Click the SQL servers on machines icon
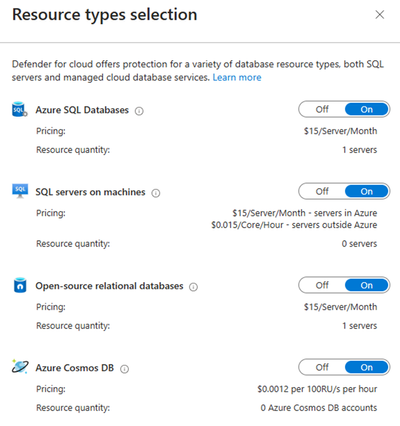The height and width of the screenshot is (426, 400). 20,191
